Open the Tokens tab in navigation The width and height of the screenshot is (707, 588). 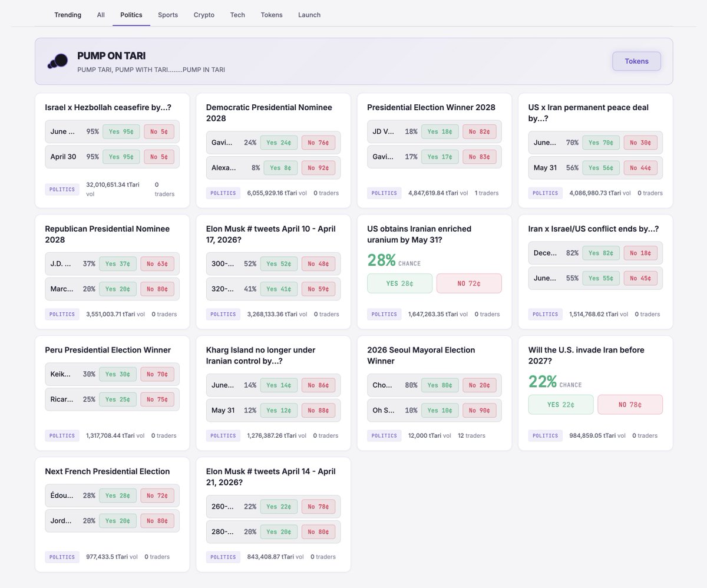click(x=272, y=15)
